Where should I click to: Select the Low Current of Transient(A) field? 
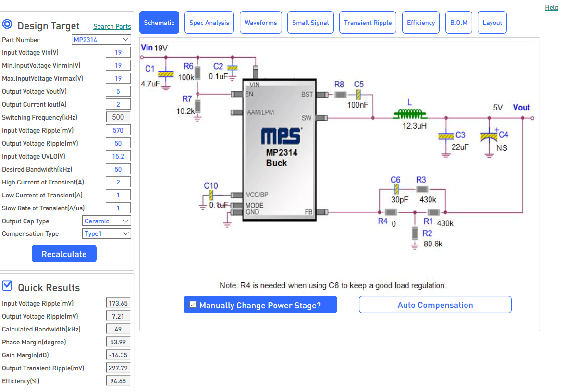tap(118, 195)
